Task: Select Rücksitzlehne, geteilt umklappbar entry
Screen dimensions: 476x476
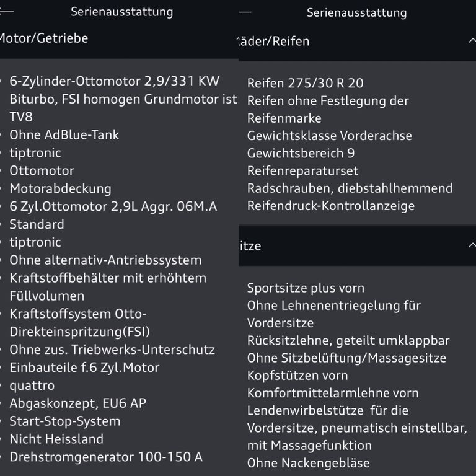Action: (x=348, y=340)
